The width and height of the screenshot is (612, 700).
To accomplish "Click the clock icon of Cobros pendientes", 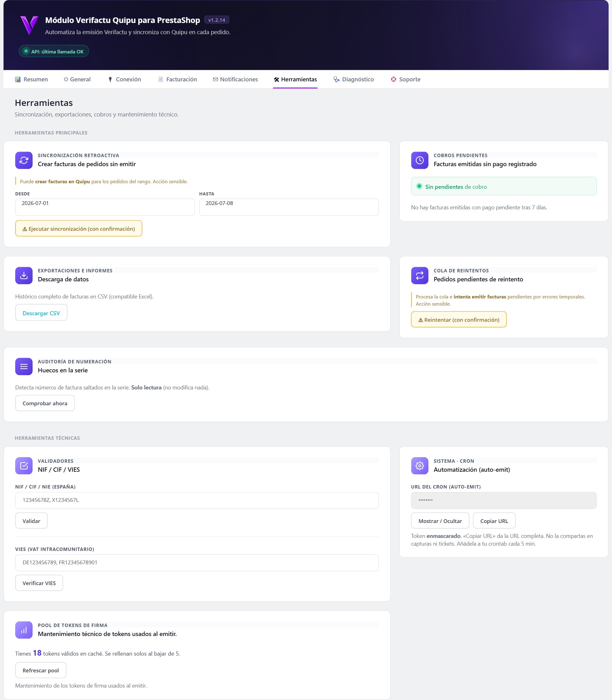I will (x=420, y=160).
